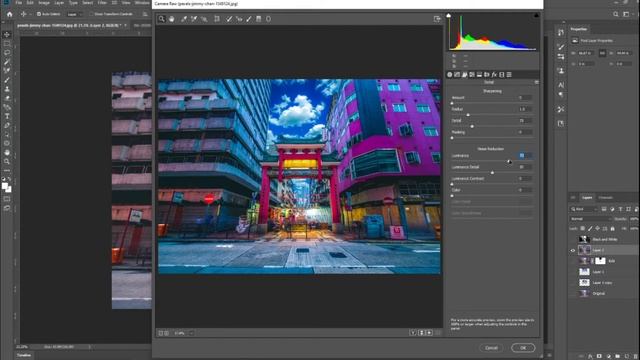Open the Auto-Select Layer dropdown
The height and width of the screenshot is (360, 640).
[x=74, y=14]
